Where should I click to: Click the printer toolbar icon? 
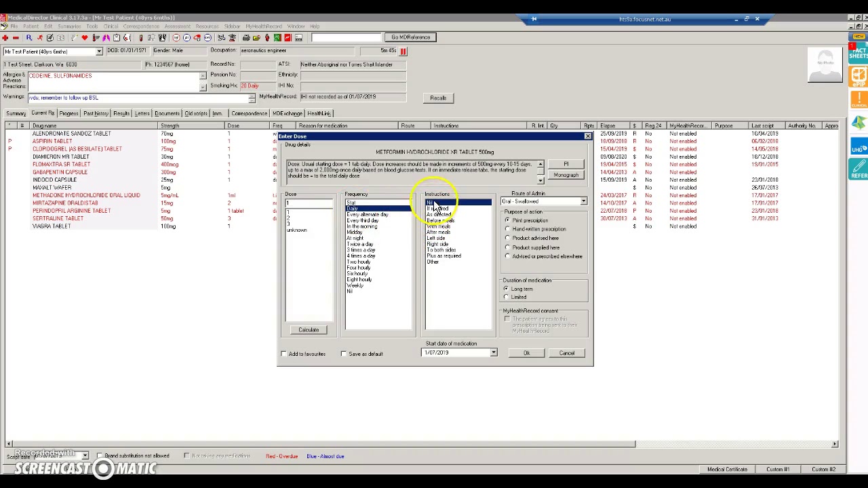click(x=246, y=37)
